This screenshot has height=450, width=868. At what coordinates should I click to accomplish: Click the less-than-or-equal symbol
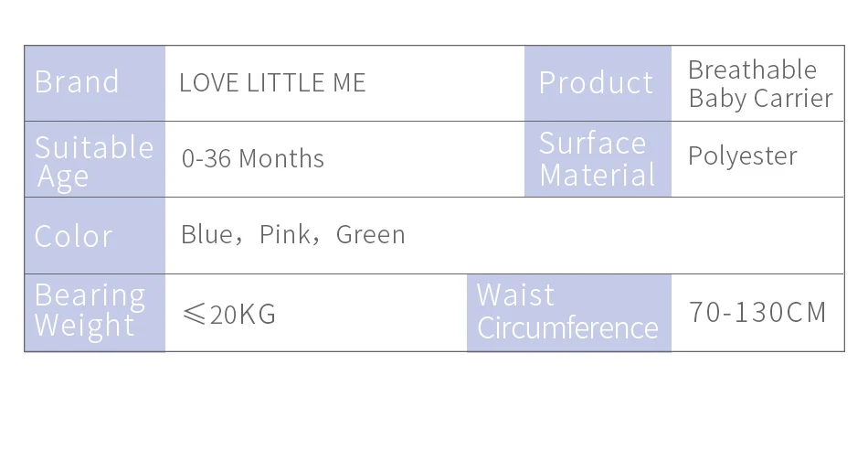tap(194, 315)
